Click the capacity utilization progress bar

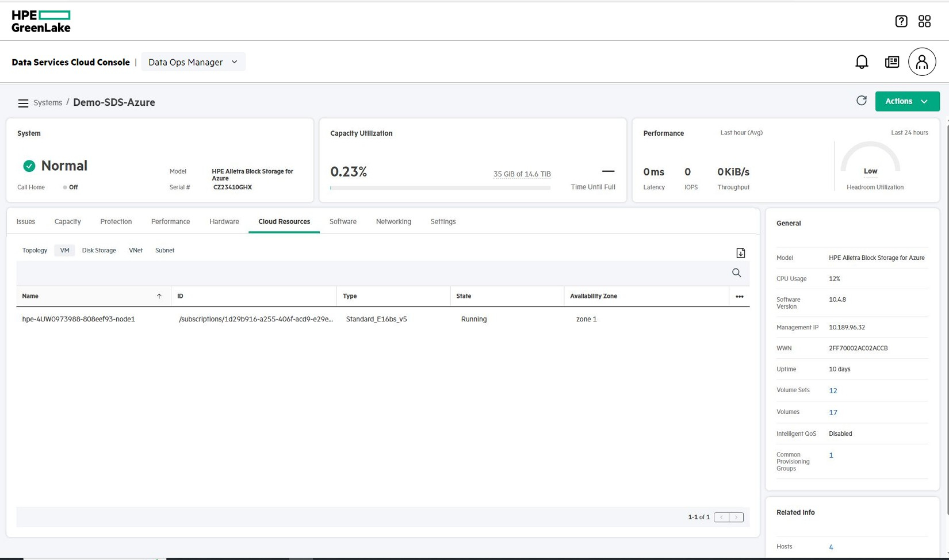tap(441, 188)
